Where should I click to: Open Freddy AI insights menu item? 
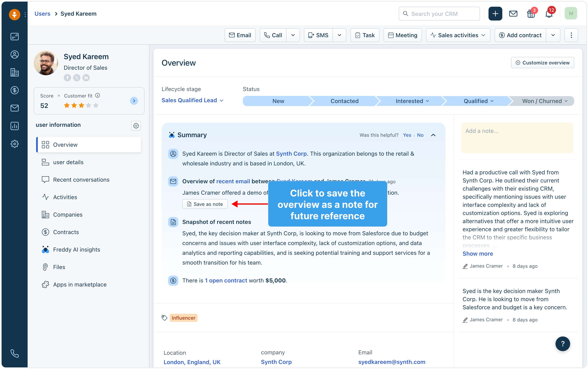(77, 249)
